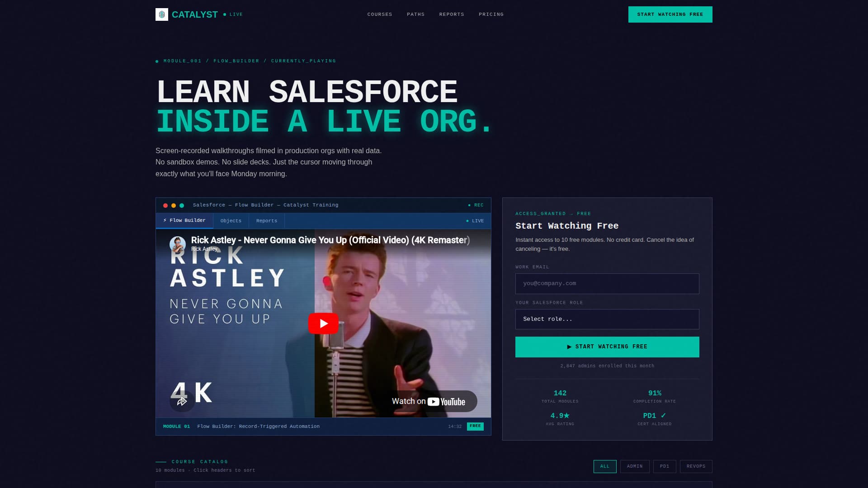
Task: Click the Course Catalog heading
Action: [200, 462]
